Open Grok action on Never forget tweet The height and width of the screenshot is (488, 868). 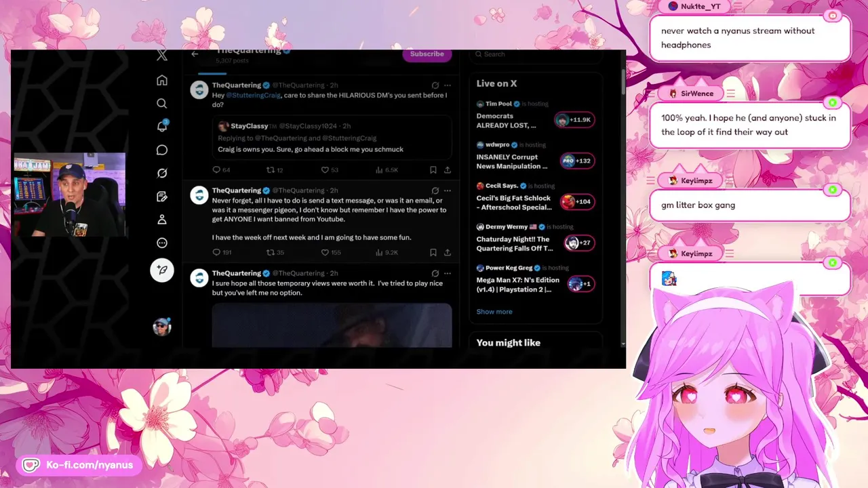point(435,190)
